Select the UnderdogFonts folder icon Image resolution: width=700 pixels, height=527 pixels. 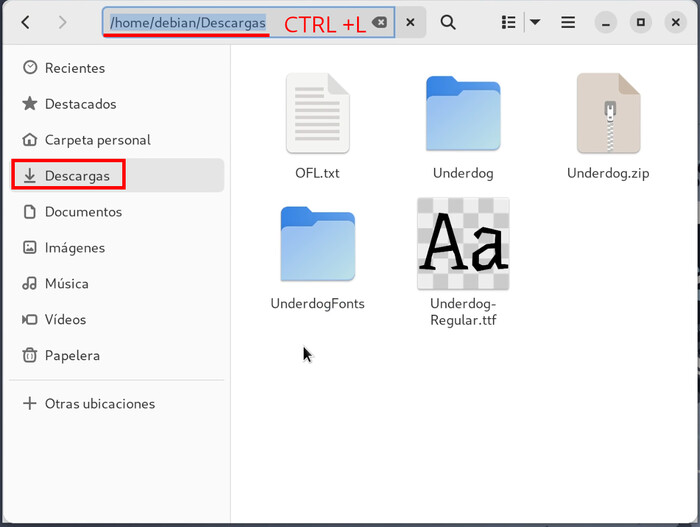click(x=317, y=244)
